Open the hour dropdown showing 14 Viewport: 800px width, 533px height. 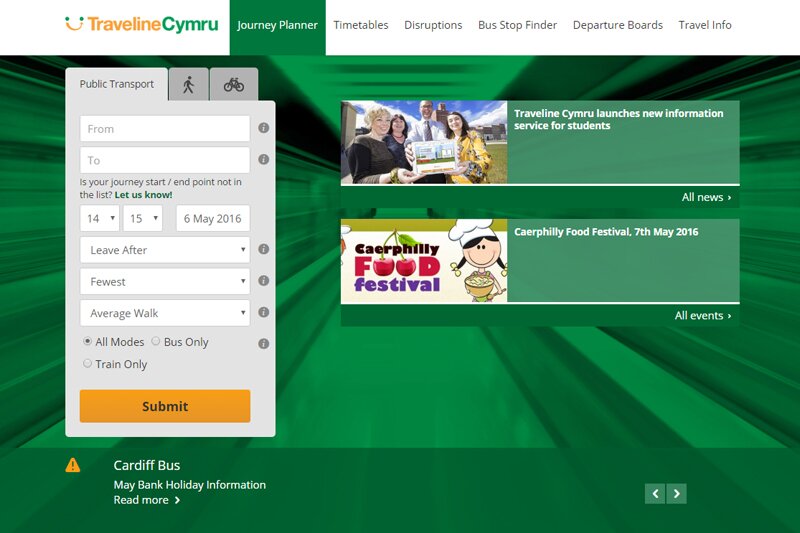99,218
